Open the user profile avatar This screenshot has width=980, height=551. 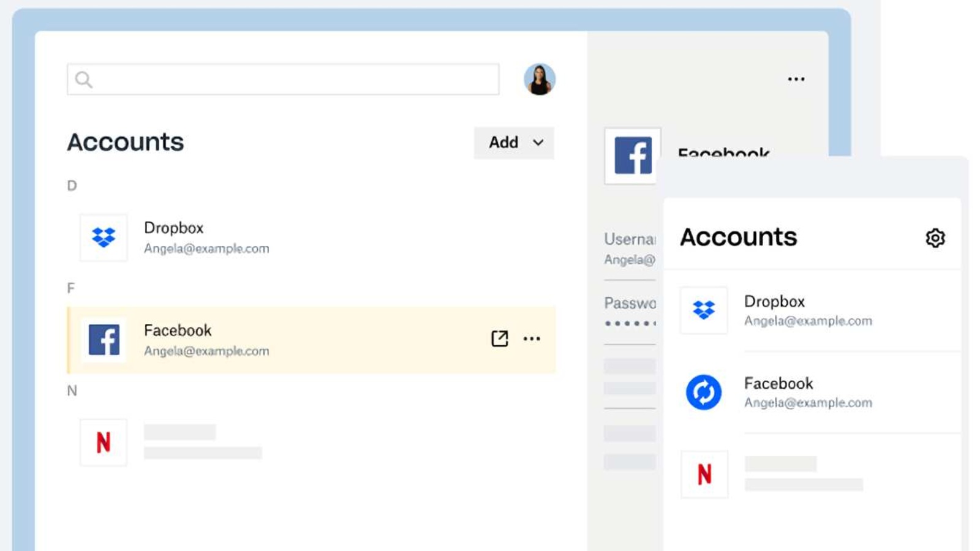(x=540, y=79)
